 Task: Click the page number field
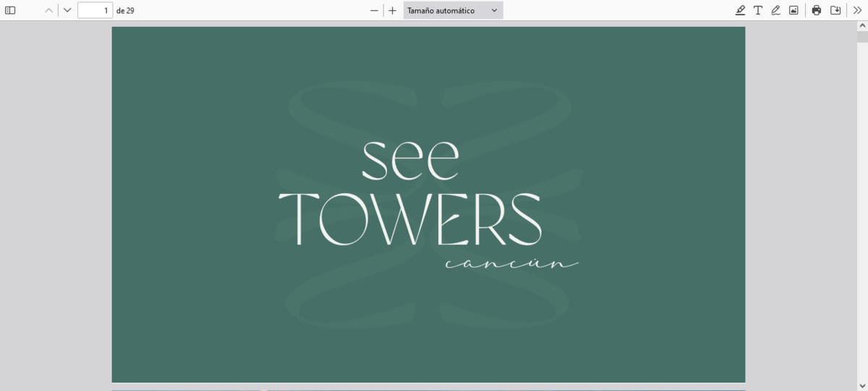(x=95, y=10)
